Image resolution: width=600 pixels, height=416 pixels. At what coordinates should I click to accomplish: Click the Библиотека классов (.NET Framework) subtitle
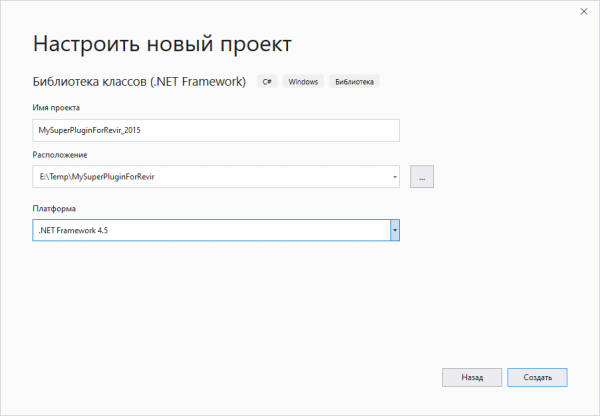140,81
